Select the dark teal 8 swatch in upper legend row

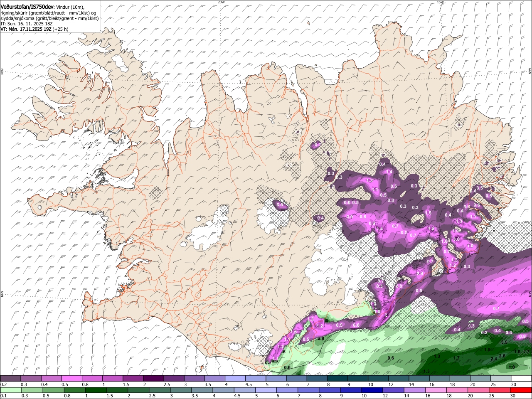pos(337,378)
